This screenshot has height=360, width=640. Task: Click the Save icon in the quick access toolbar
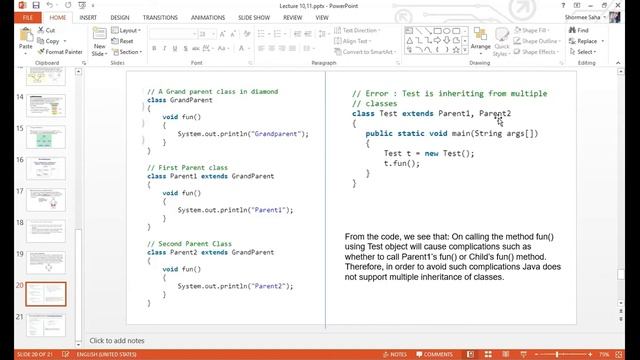36,5
